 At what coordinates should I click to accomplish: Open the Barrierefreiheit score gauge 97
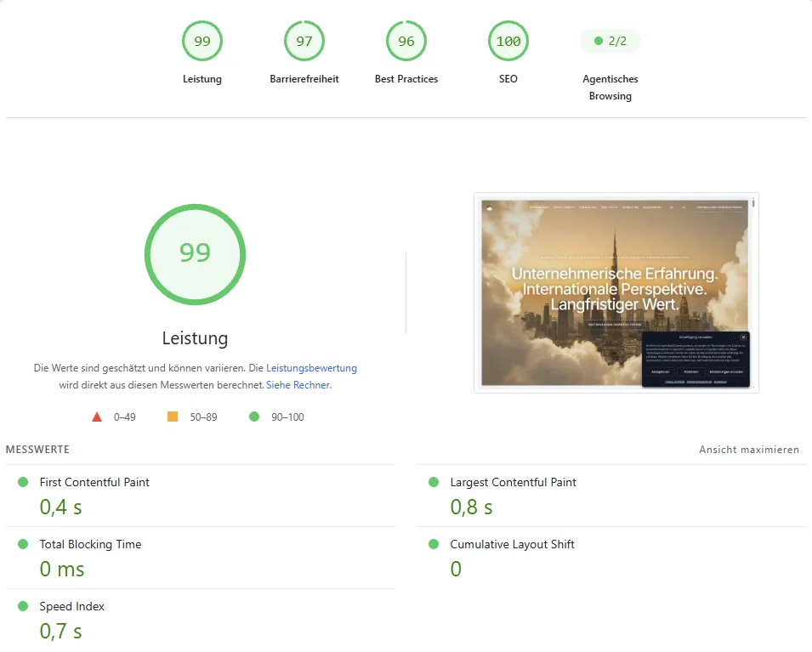304,41
